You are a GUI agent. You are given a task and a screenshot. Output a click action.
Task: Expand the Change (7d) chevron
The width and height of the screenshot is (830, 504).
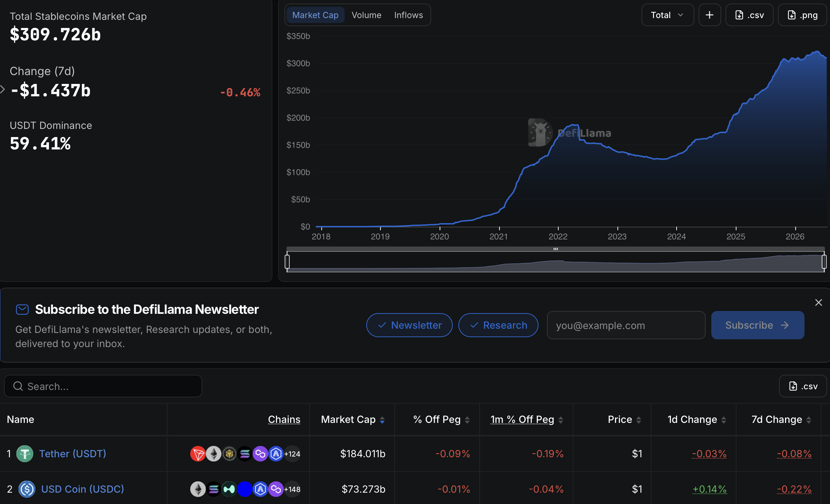[x=2, y=89]
